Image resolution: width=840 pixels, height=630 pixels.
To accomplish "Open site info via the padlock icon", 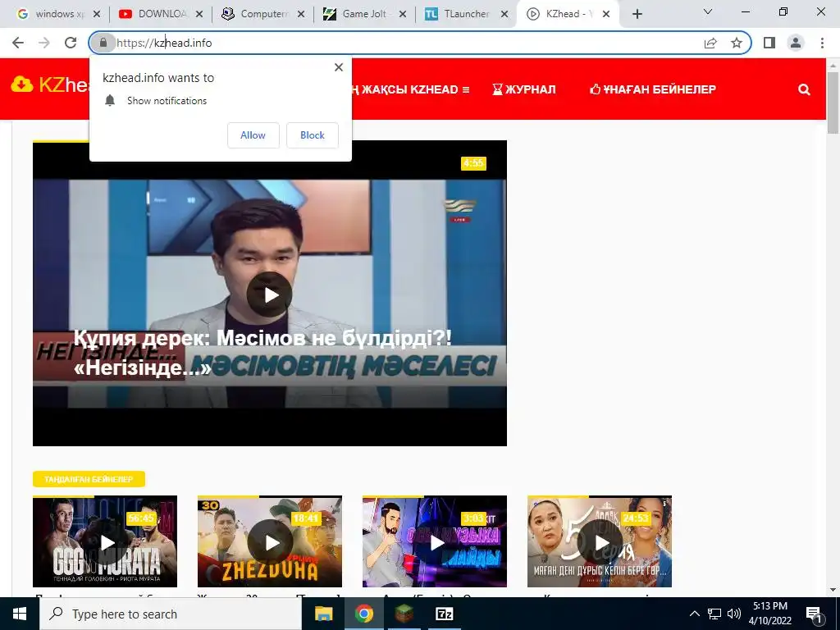I will 103,43.
